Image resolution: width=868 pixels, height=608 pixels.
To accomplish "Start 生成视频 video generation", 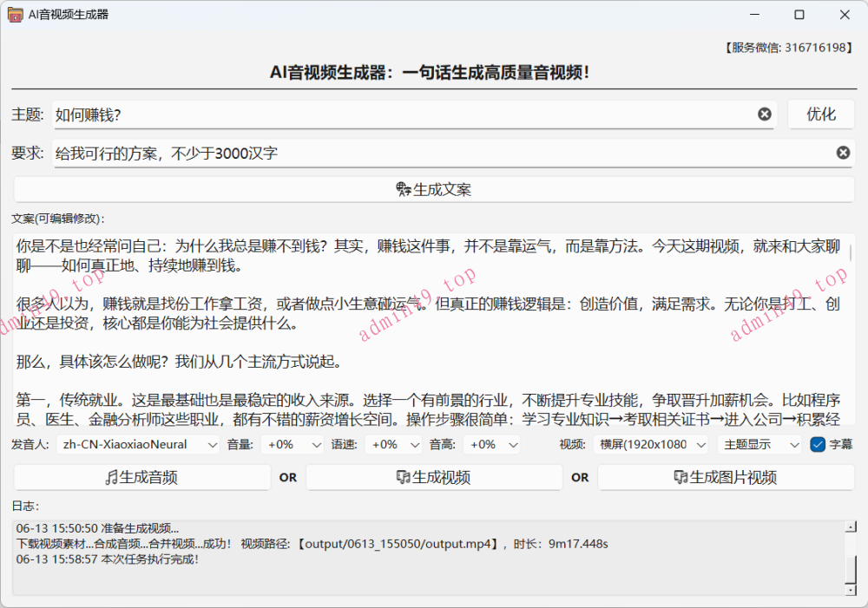I will [434, 477].
